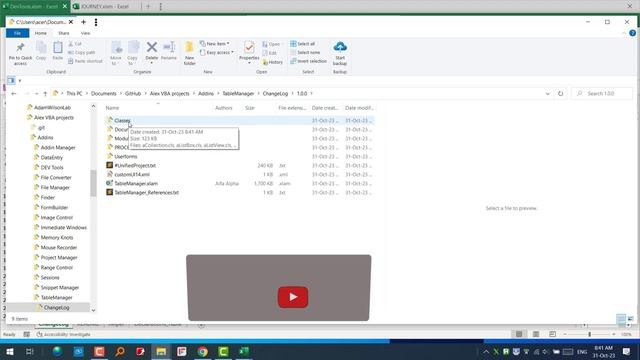The width and height of the screenshot is (640, 360).
Task: Refresh the current folder view
Action: 560,93
